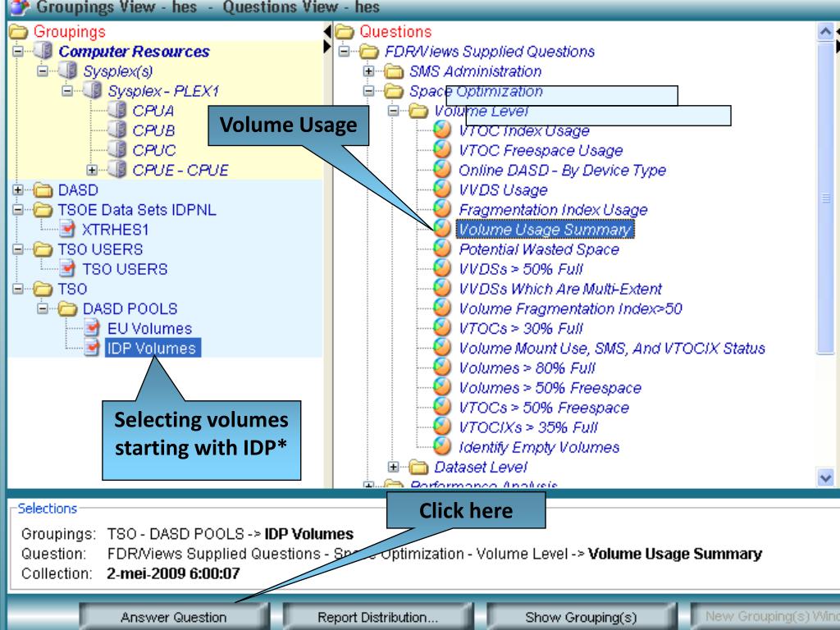Open Report Distribution dialog
The width and height of the screenshot is (840, 630).
tap(377, 617)
